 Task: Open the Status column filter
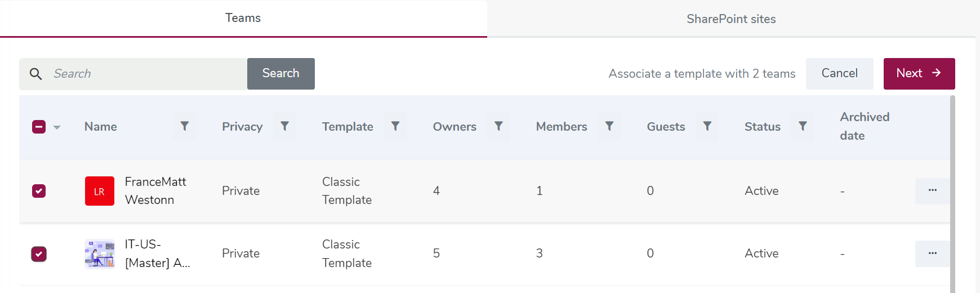coord(803,126)
